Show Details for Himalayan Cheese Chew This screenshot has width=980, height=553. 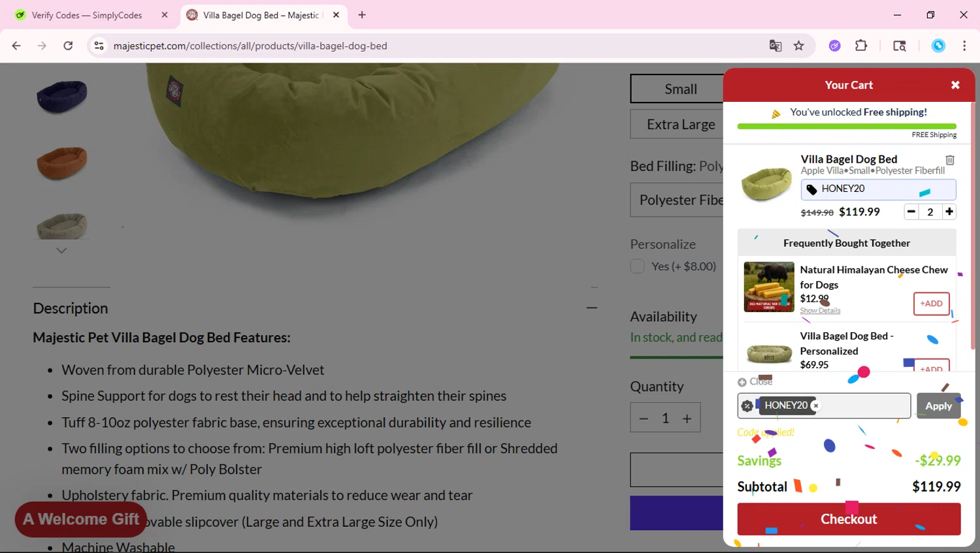[820, 311]
